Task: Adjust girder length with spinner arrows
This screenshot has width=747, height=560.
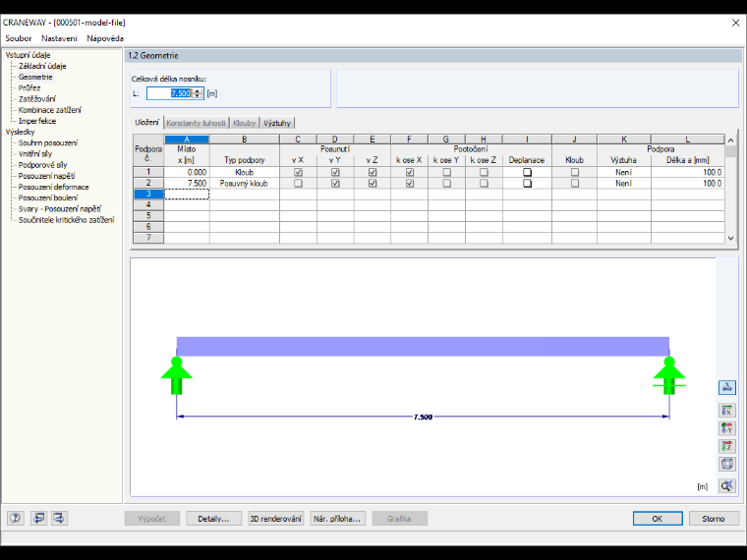Action: 198,93
